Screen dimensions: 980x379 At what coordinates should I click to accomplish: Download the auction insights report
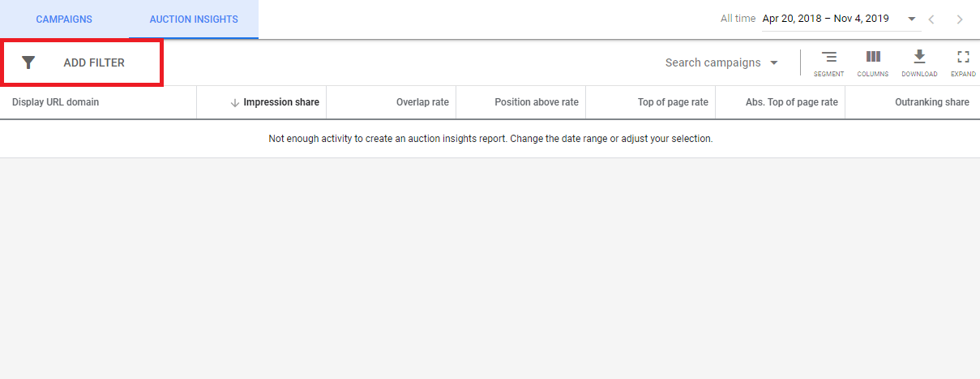point(919,63)
